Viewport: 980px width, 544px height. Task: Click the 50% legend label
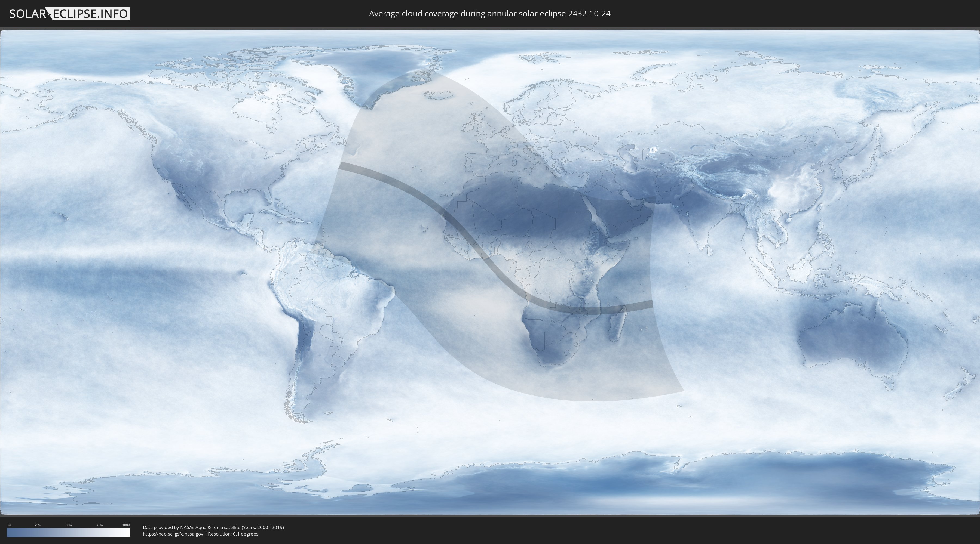[x=69, y=525]
